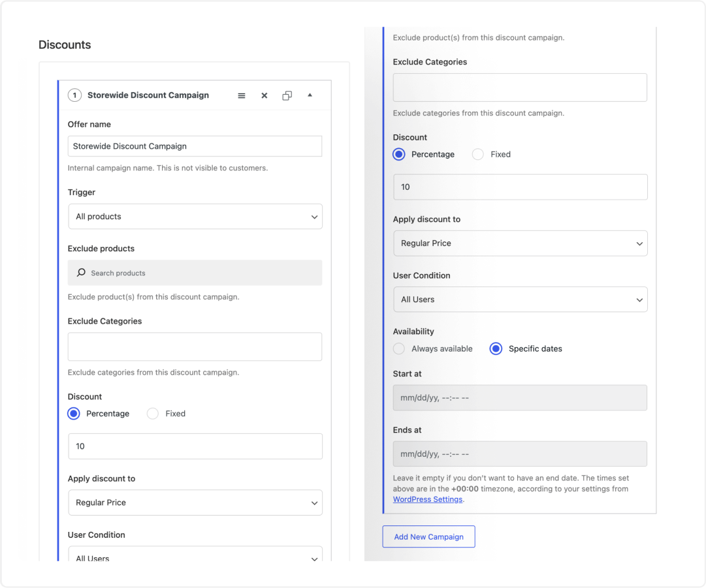This screenshot has height=588, width=706.
Task: Open left Apply discount to dropdown
Action: pyautogui.click(x=195, y=503)
